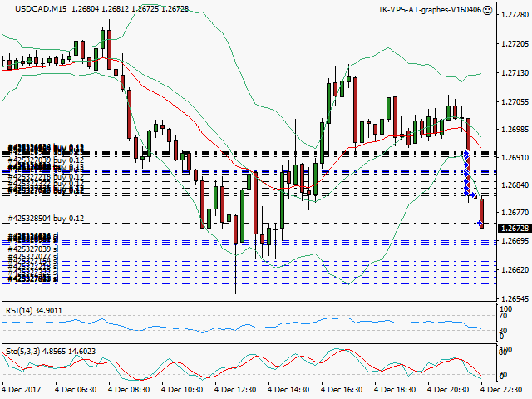Click the lowest blue buy arrow marker
Image resolution: width=532 pixels, height=399 pixels.
tap(480, 224)
